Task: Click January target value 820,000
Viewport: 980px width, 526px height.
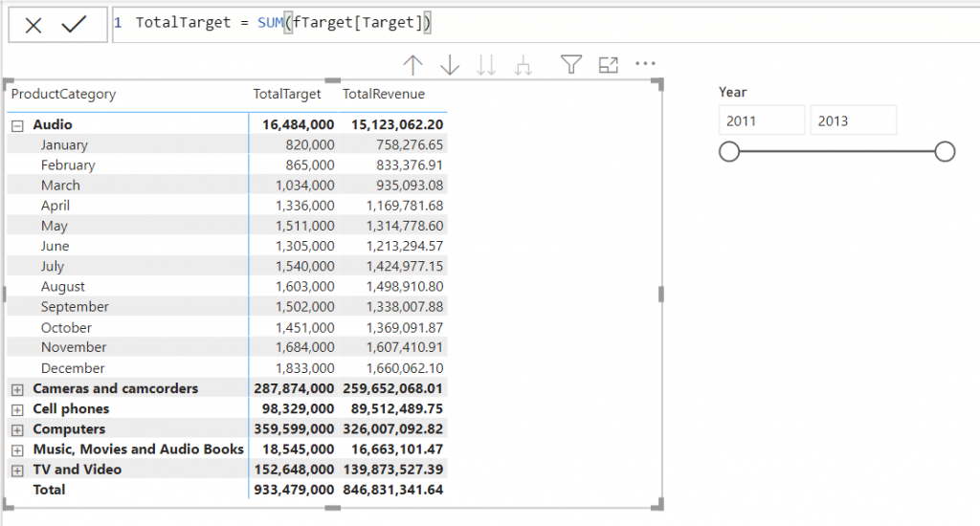Action: pyautogui.click(x=310, y=145)
